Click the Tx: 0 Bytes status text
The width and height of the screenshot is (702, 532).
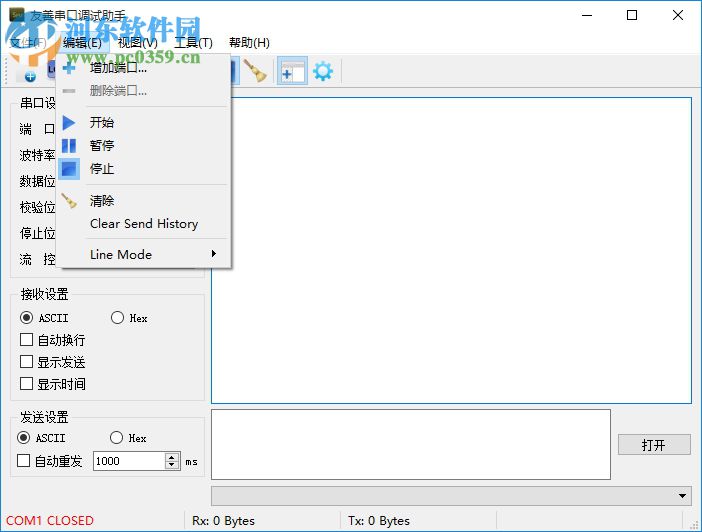[x=379, y=521]
